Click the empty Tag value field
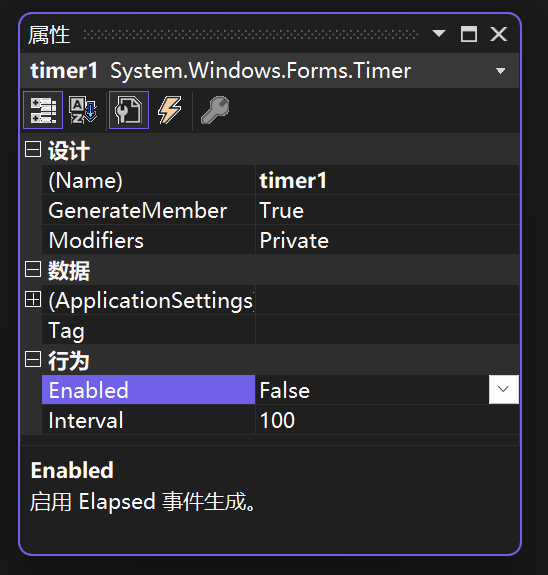 point(387,330)
